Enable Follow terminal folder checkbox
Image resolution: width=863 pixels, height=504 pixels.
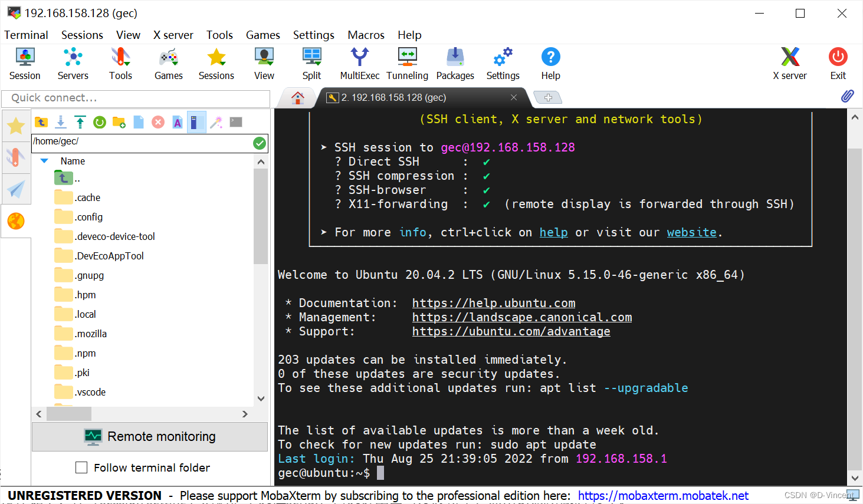tap(81, 467)
